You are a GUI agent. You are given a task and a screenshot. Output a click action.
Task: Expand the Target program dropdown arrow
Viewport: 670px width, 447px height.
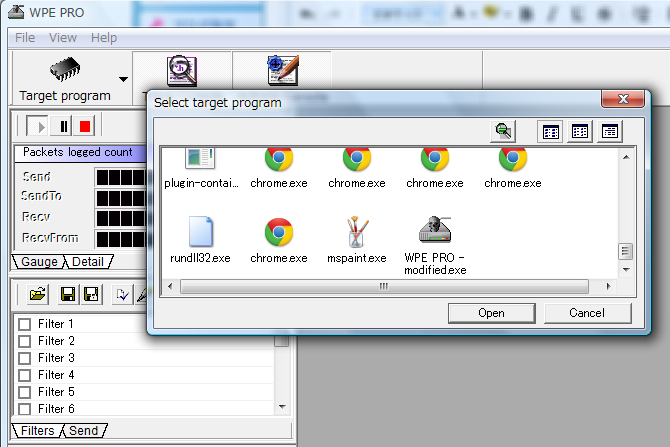click(123, 78)
